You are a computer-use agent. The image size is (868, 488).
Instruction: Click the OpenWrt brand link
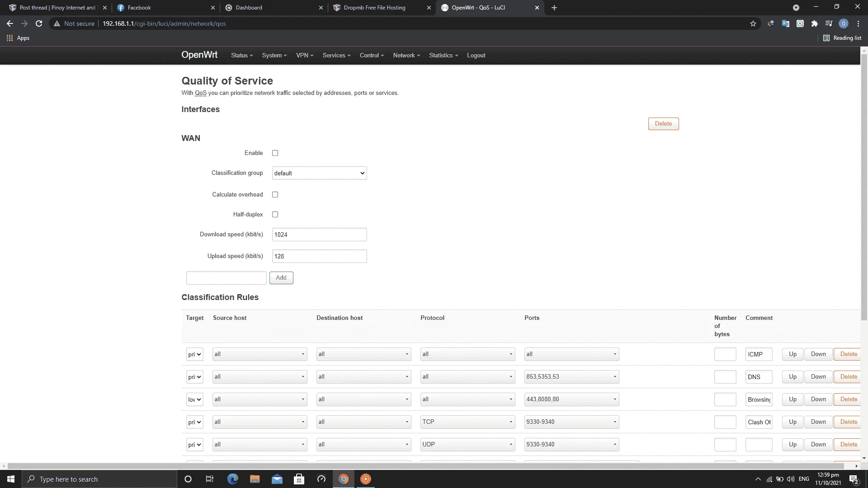[199, 55]
